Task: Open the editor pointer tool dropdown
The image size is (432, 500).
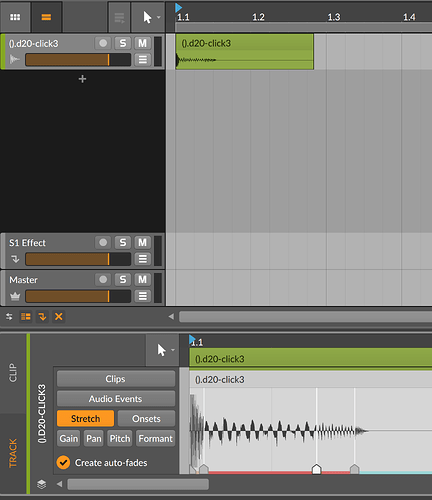Action: coord(173,350)
